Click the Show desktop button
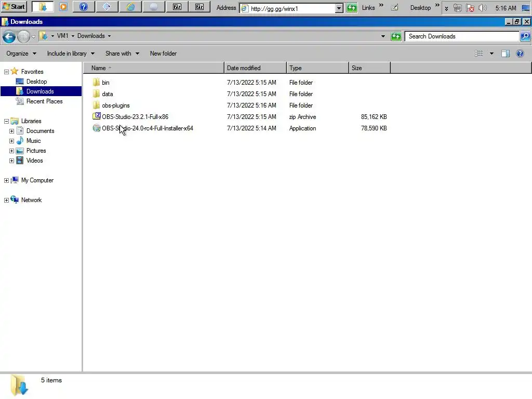The image size is (532, 399). click(x=526, y=8)
